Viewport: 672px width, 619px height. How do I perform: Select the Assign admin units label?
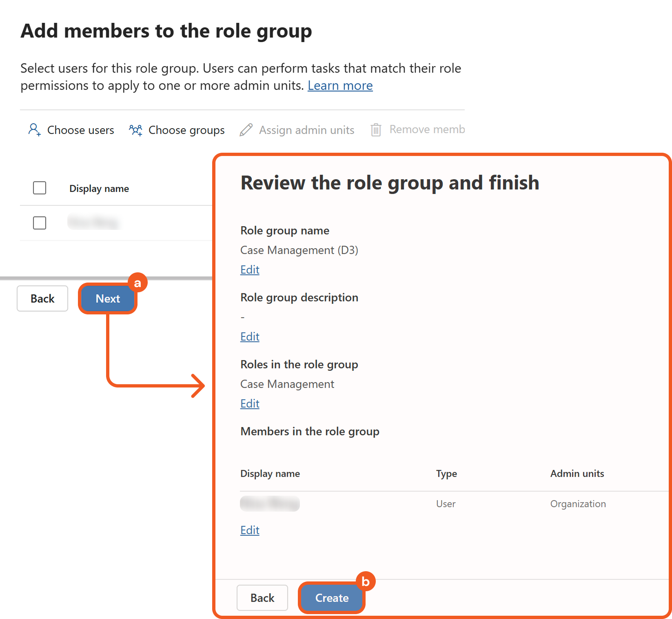coord(306,130)
